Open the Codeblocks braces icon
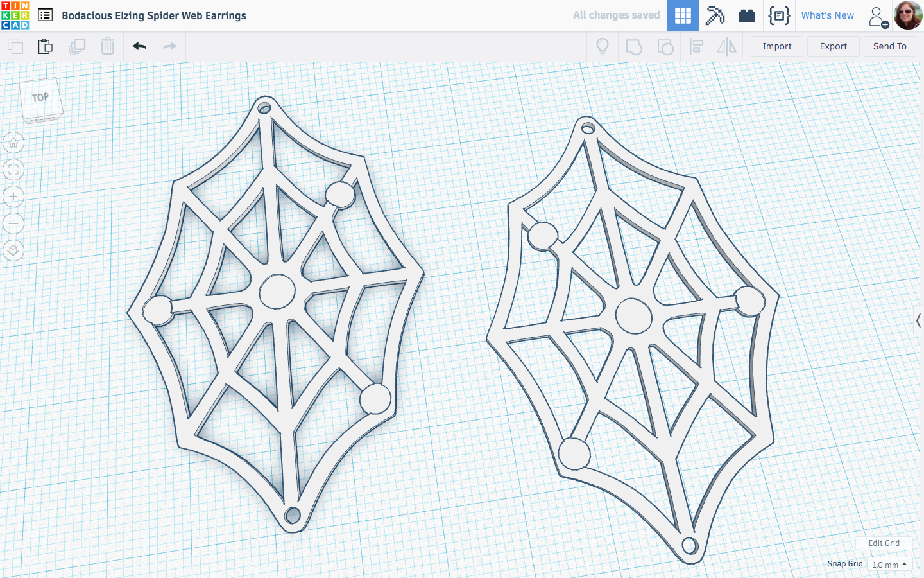Image resolution: width=924 pixels, height=578 pixels. pos(779,15)
